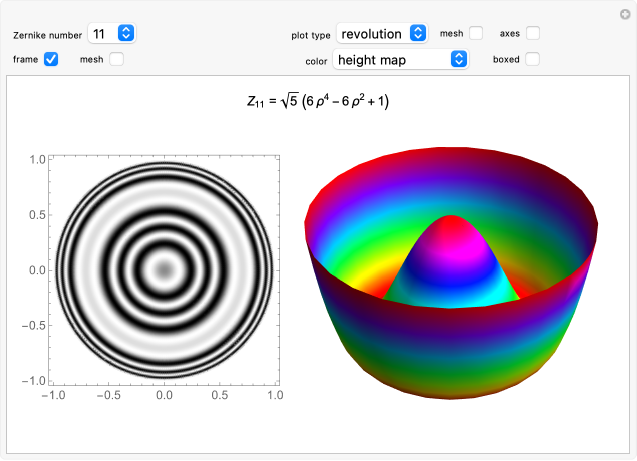Enable the mesh checkbox beside frame
Viewport: 637px width, 461px height.
click(116, 59)
